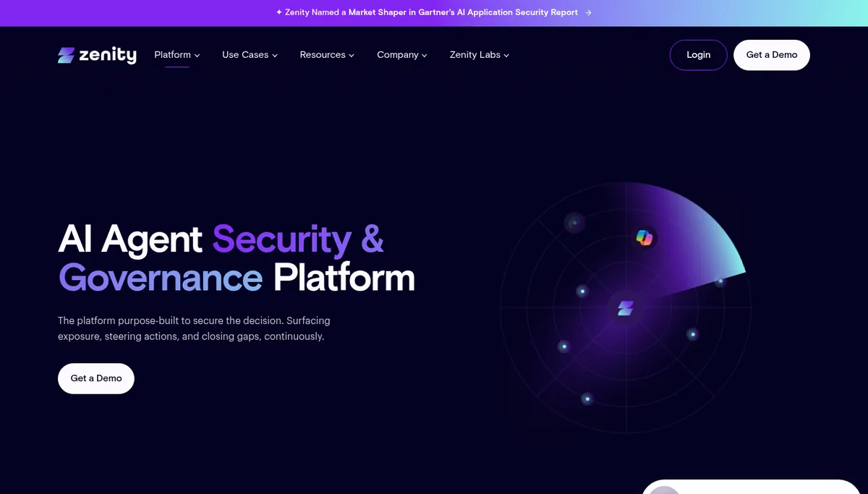
Task: Click the arrow icon in the announcement banner
Action: click(x=588, y=12)
